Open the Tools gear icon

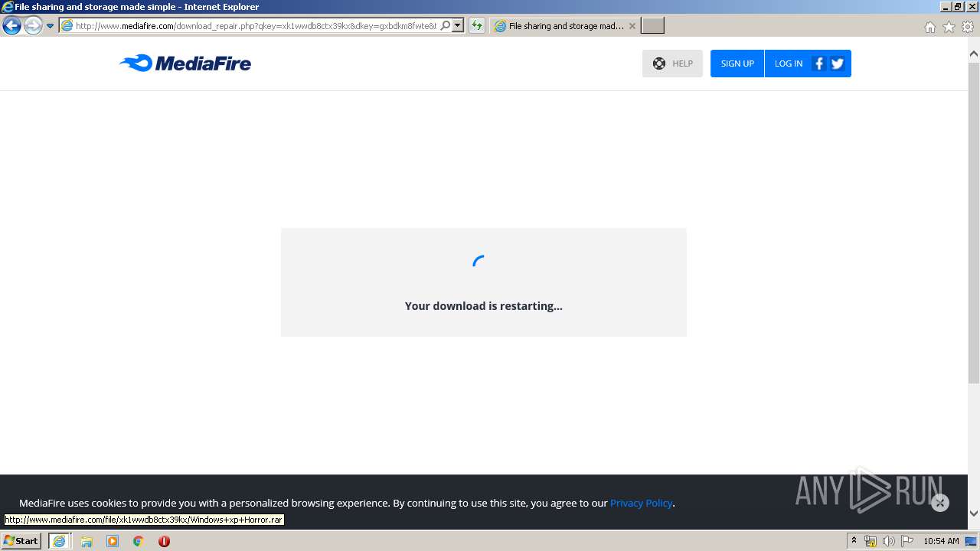tap(968, 27)
